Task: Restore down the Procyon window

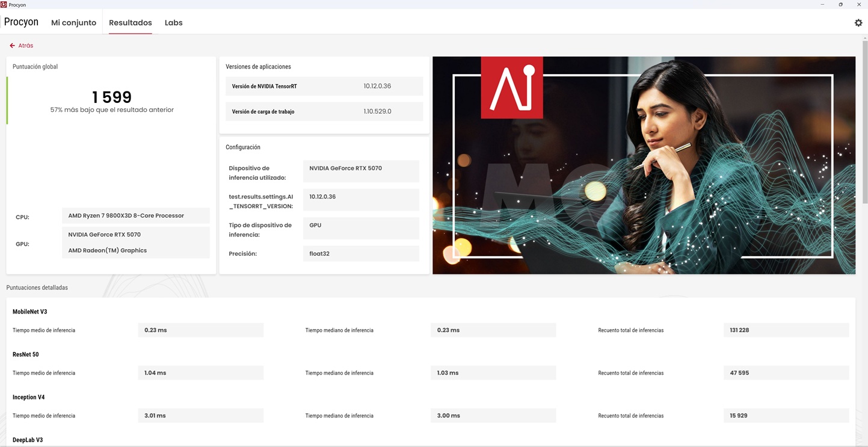Action: click(x=840, y=4)
